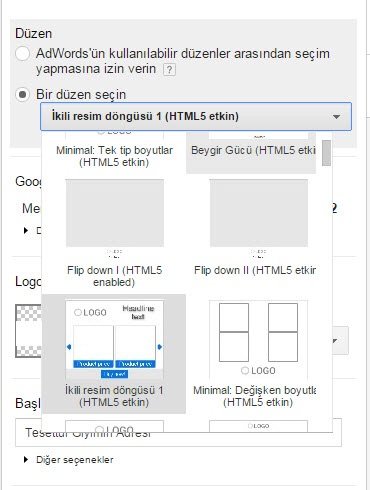Select the 'Bir düzen seçin' radio button
This screenshot has height=490, width=370.
[x=22, y=95]
